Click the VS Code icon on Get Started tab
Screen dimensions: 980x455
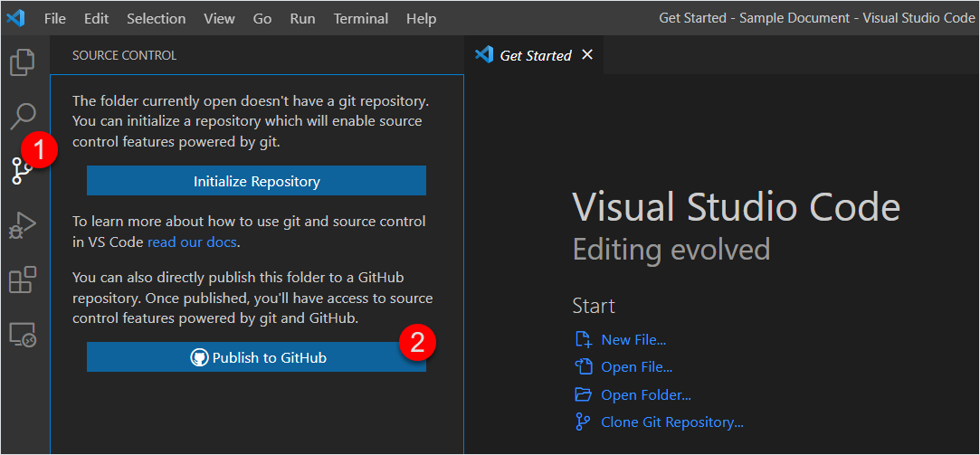(484, 55)
